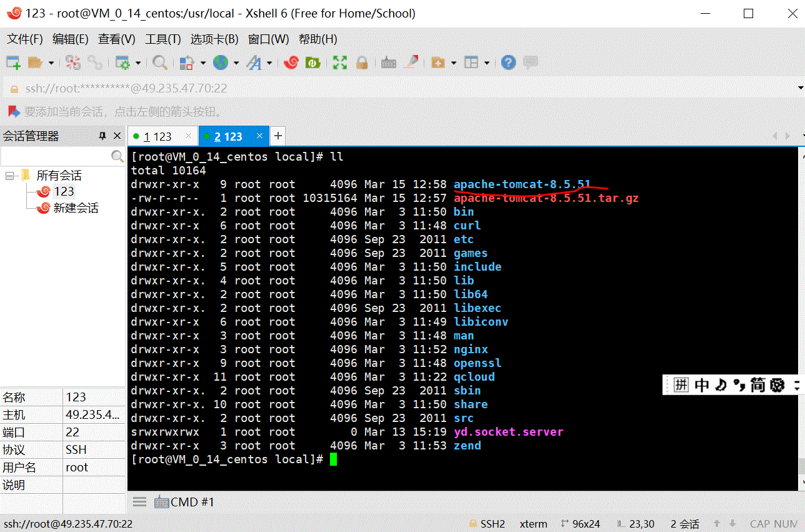Open the 选项卡(B) menu
This screenshot has height=532, width=805.
[214, 39]
